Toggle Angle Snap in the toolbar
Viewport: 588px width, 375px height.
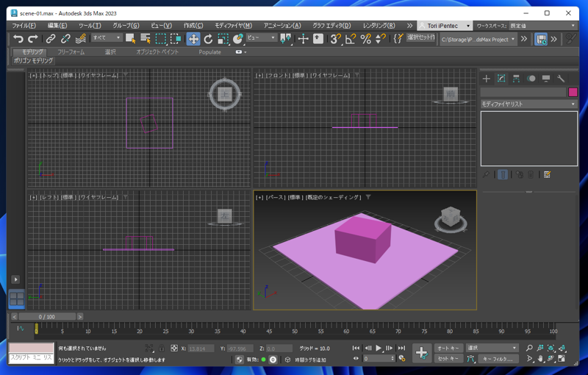(x=351, y=38)
